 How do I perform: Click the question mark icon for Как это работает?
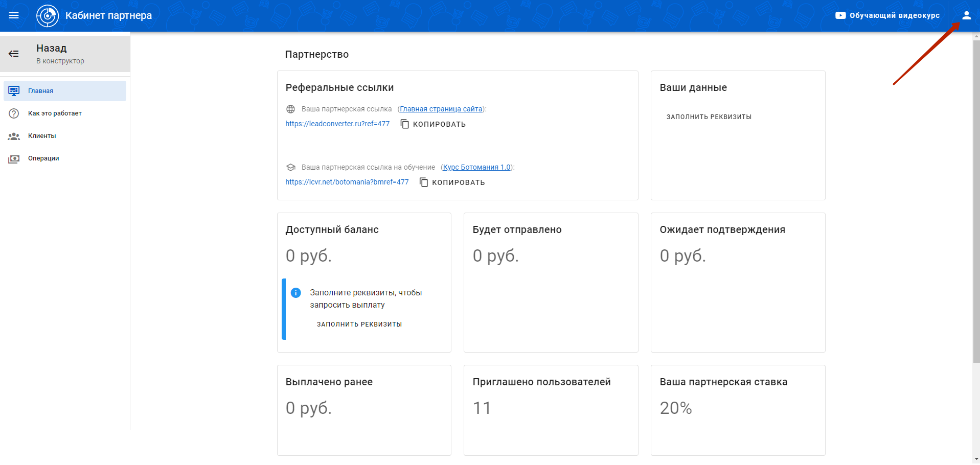pos(14,113)
